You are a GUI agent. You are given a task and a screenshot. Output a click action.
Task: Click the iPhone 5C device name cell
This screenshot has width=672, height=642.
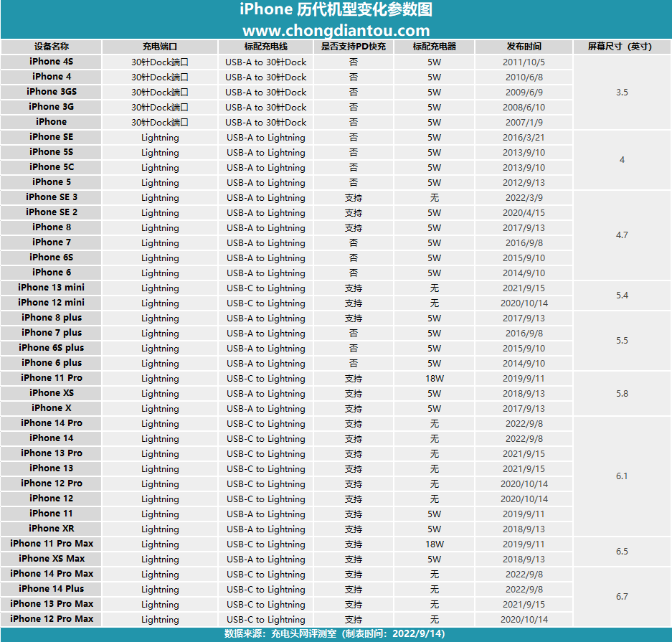(x=51, y=167)
